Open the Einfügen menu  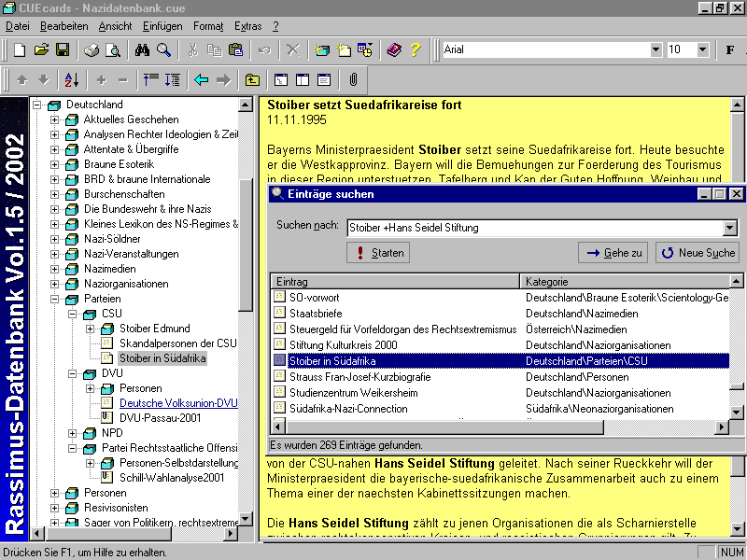tap(162, 26)
